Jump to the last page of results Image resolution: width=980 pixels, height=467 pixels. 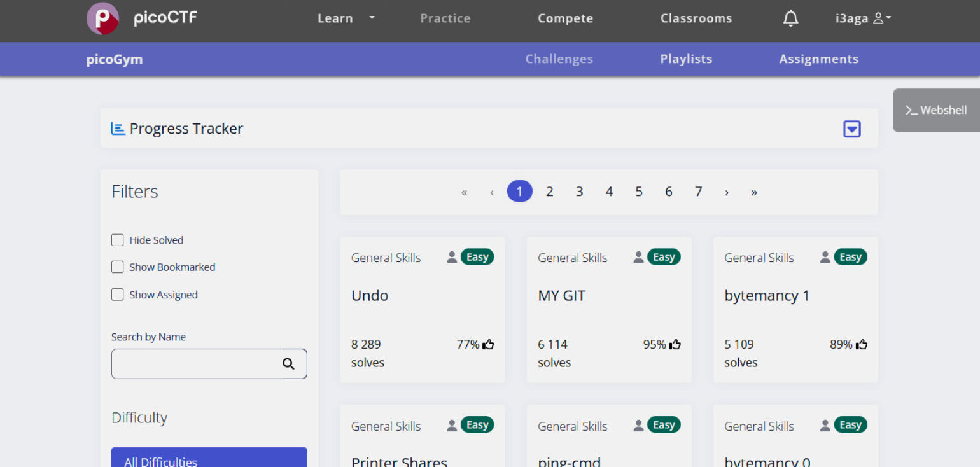pos(754,192)
